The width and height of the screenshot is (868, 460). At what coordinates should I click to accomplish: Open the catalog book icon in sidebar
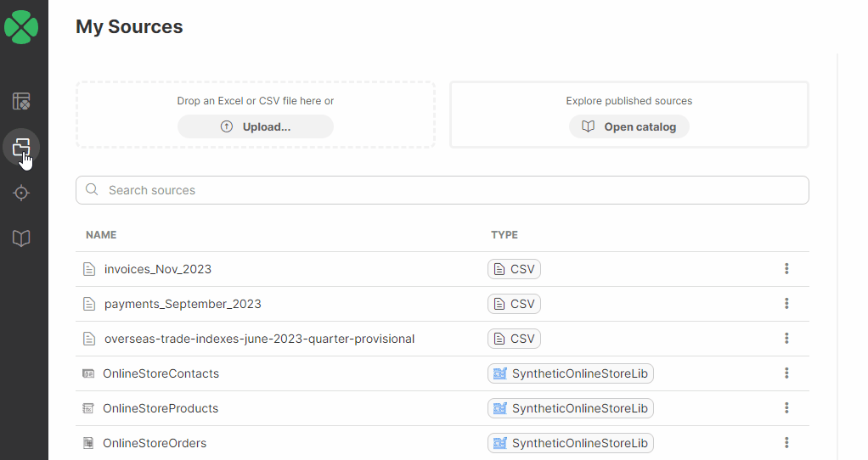click(21, 238)
